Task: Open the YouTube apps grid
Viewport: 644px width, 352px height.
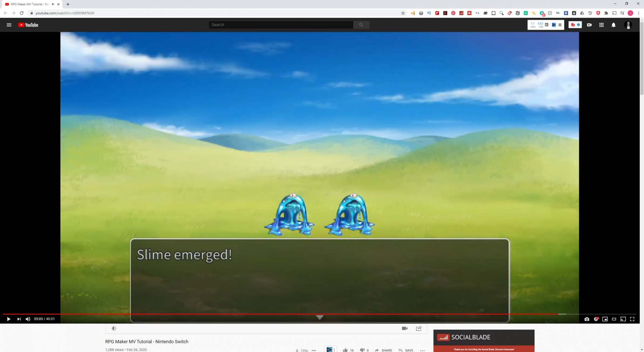Action: pos(601,25)
